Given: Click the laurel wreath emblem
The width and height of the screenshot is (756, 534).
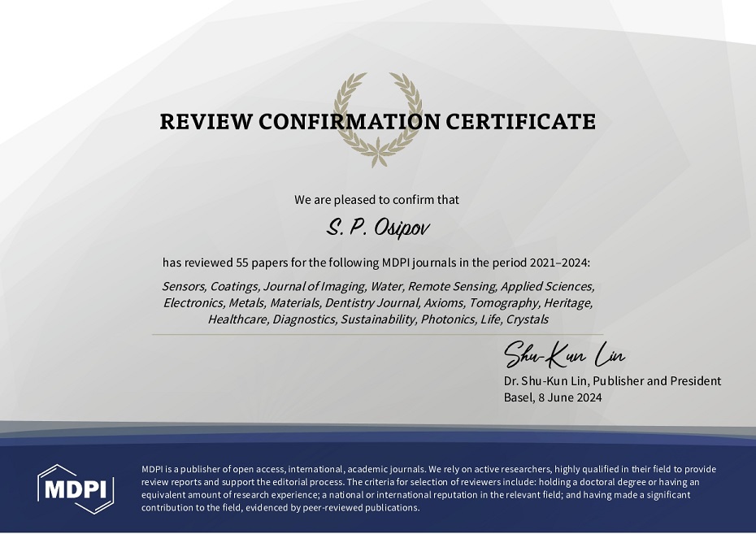Looking at the screenshot, I should click(378, 119).
